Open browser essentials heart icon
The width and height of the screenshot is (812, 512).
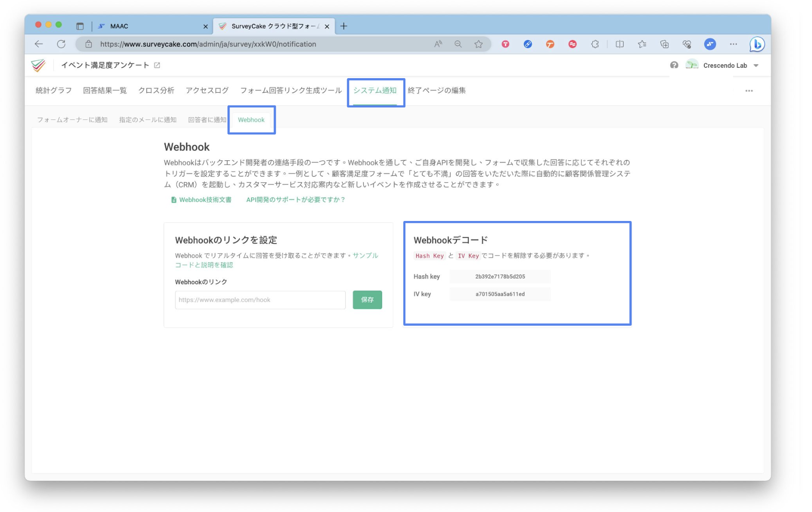pyautogui.click(x=687, y=44)
